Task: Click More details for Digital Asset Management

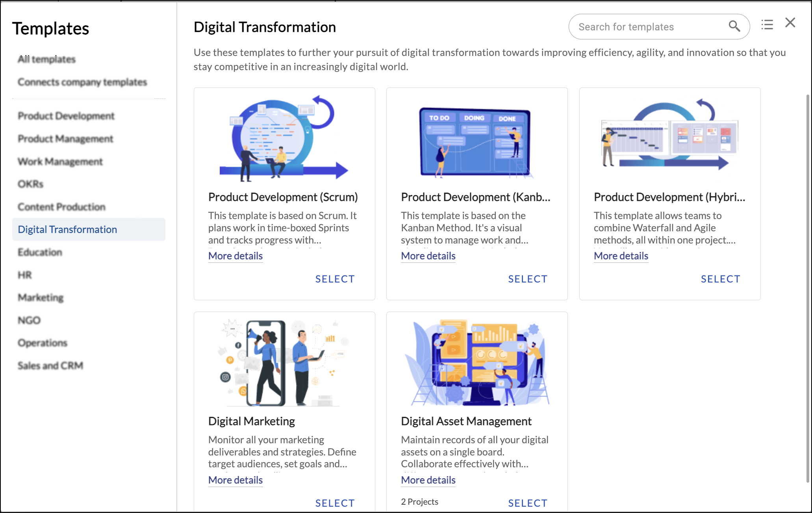Action: pyautogui.click(x=428, y=480)
